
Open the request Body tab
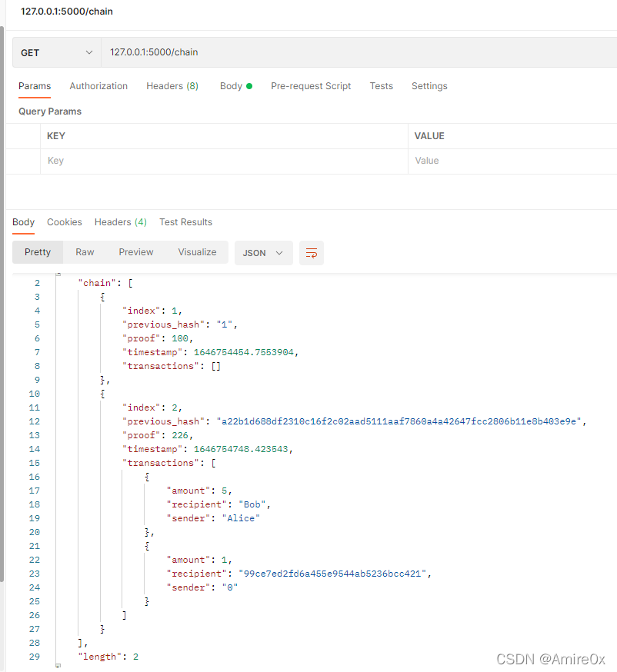236,86
